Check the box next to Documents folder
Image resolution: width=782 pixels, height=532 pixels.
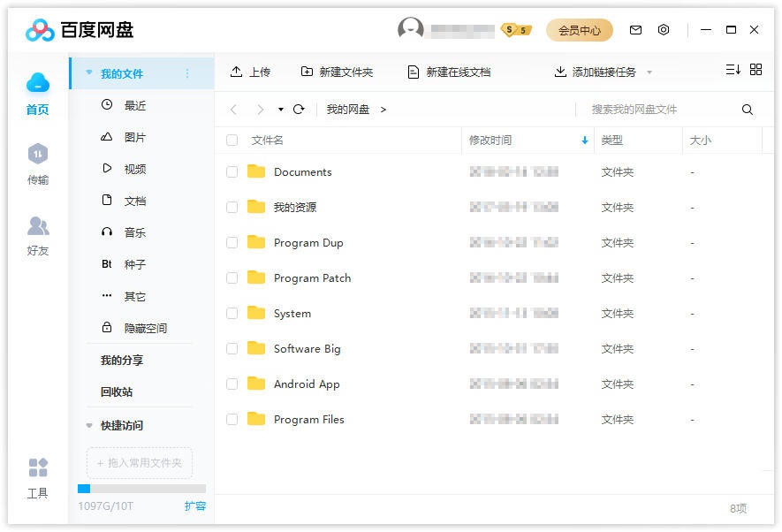(x=232, y=172)
